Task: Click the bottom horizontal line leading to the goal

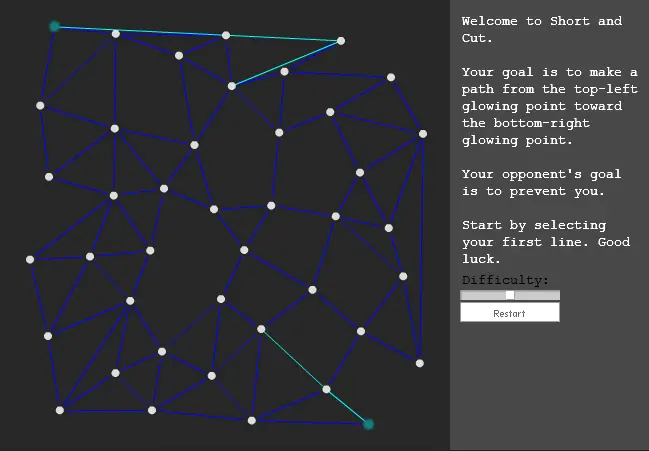Action: (310, 422)
